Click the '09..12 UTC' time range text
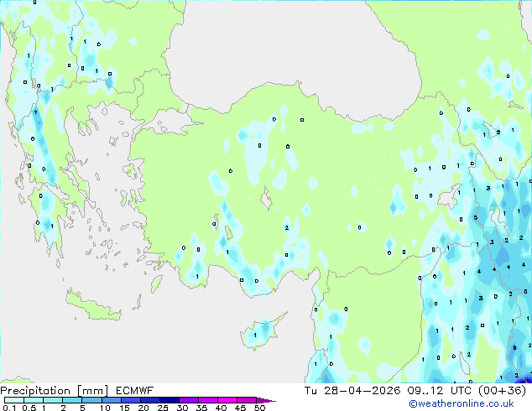The image size is (532, 411). coord(440,391)
